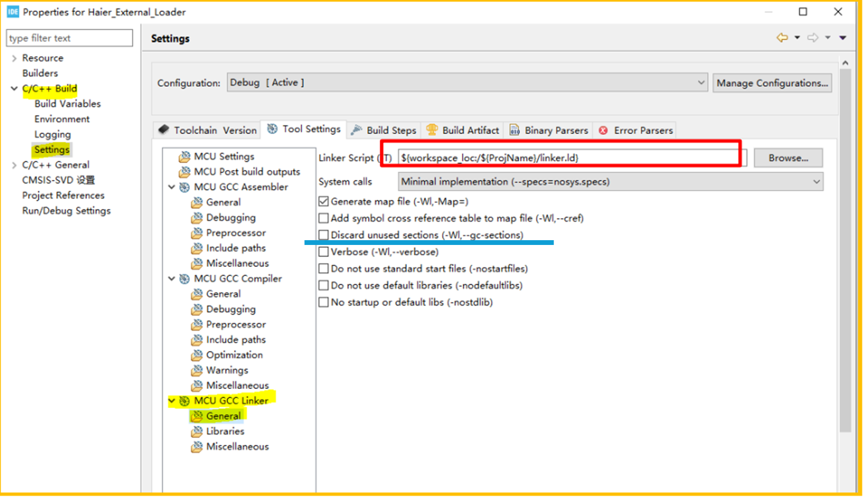Click the type filter text field

click(69, 38)
